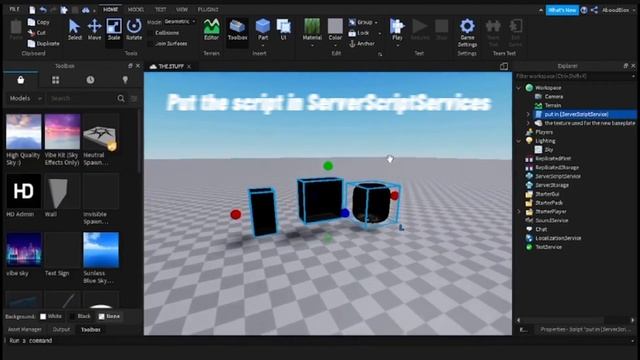Image resolution: width=640 pixels, height=360 pixels.
Task: Select Terrain in Explorer
Action: (x=553, y=105)
